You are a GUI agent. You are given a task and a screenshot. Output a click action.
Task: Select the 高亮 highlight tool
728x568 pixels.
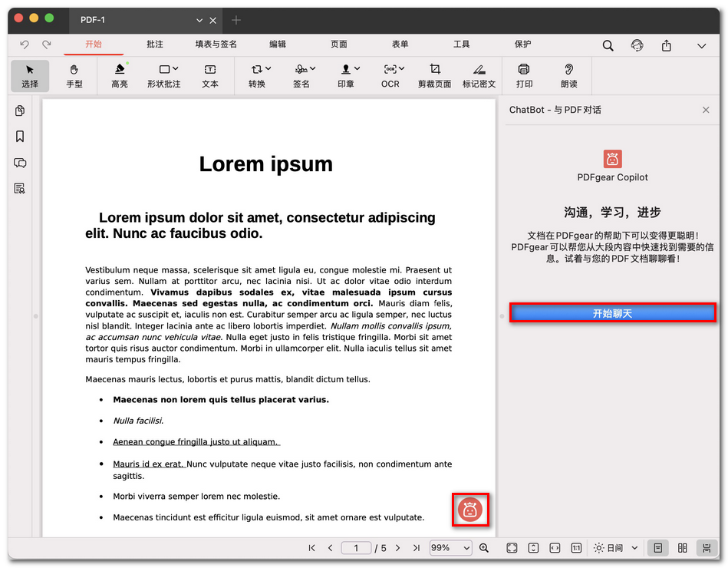tap(119, 75)
